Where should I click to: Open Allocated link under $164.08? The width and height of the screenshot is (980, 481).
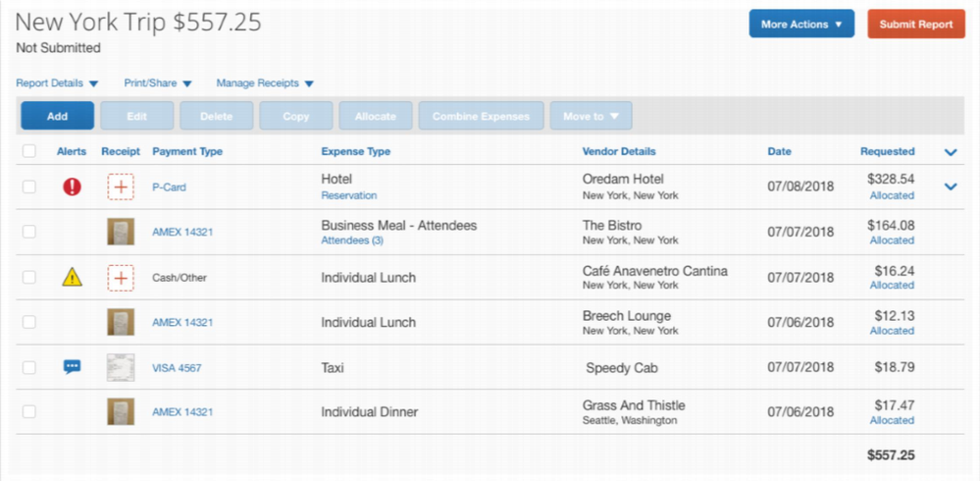tap(892, 240)
